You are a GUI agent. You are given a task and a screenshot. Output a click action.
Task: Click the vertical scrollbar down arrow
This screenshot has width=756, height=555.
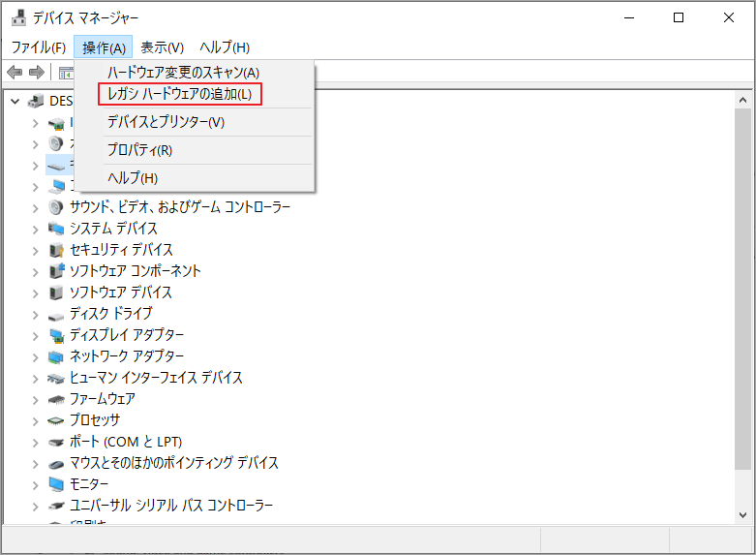click(x=742, y=513)
